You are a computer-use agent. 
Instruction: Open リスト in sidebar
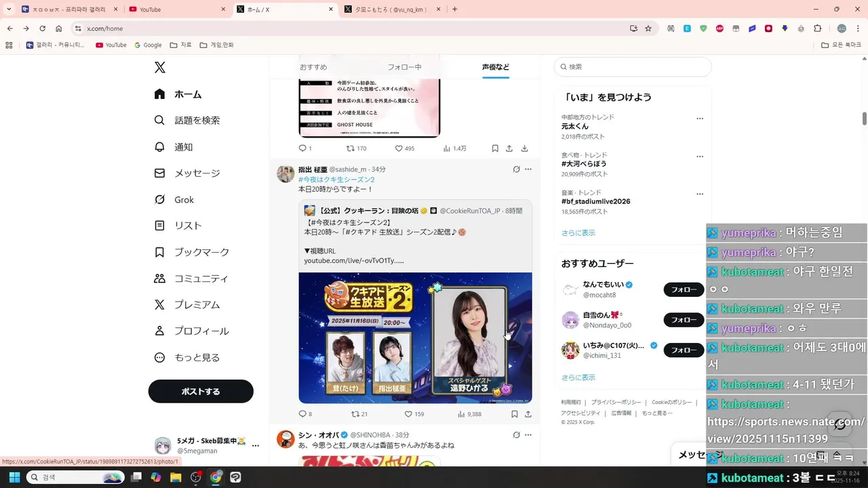(178, 226)
